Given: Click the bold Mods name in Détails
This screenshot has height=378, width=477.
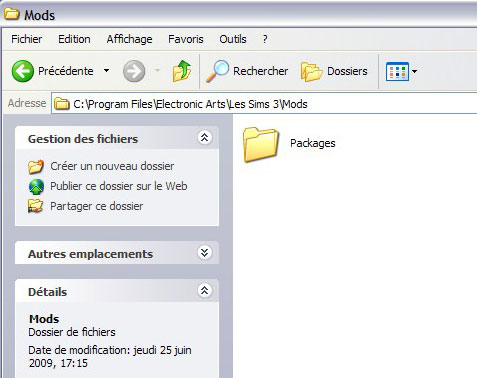Looking at the screenshot, I should coord(44,319).
